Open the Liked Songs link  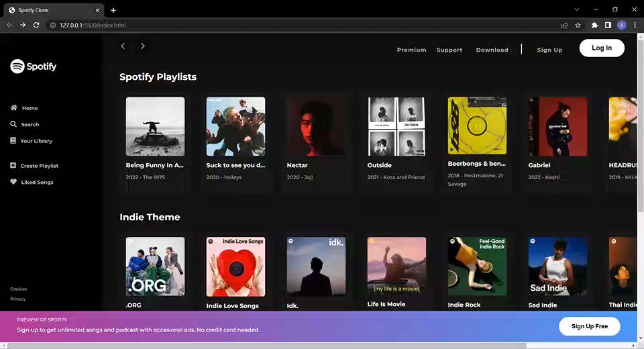pyautogui.click(x=32, y=182)
